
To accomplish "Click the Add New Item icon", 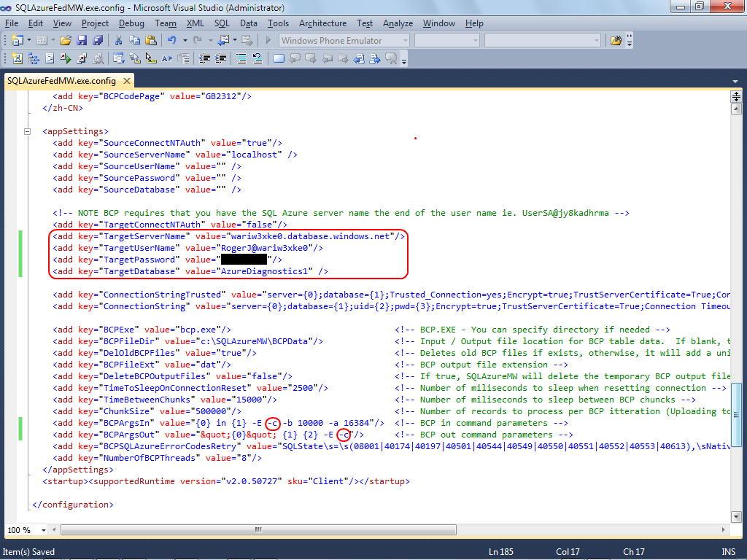I will (x=42, y=41).
